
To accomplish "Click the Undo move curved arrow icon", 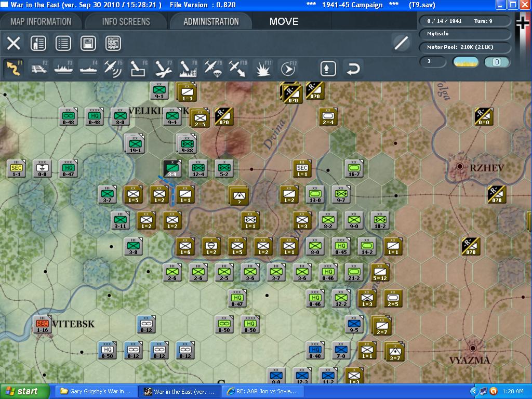I will (x=353, y=69).
